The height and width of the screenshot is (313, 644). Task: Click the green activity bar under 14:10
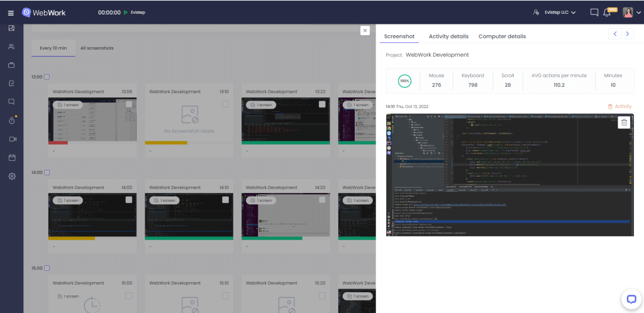(189, 238)
